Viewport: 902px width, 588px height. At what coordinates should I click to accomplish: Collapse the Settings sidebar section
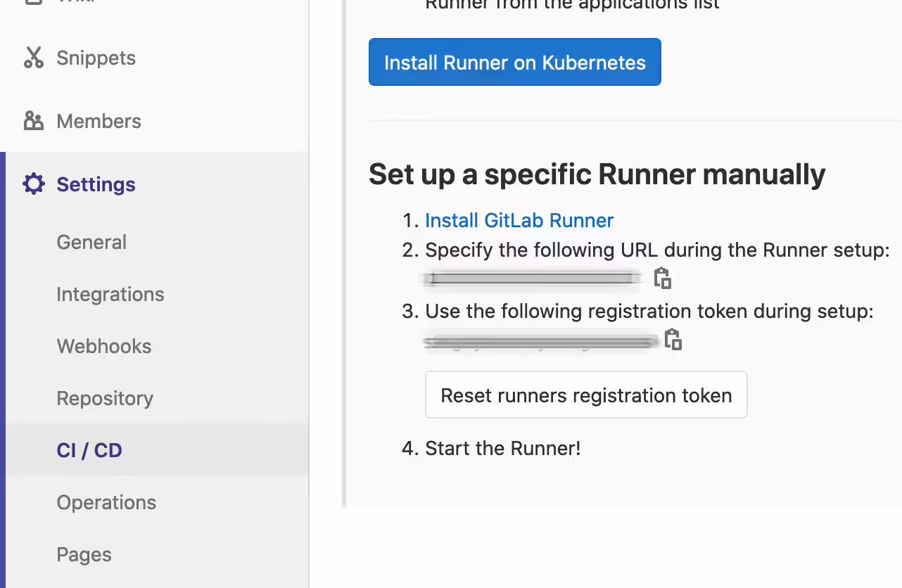pyautogui.click(x=96, y=184)
